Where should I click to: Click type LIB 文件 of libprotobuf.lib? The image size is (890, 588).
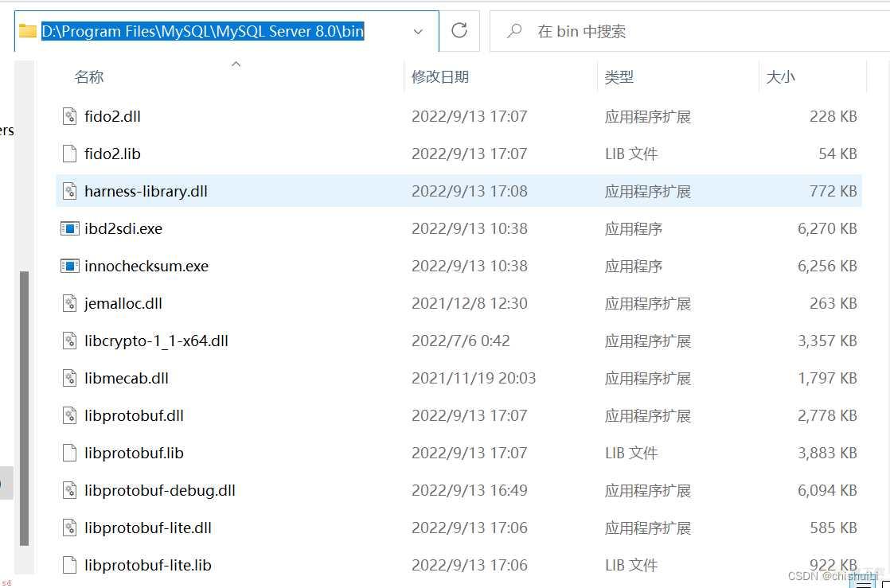click(x=631, y=454)
